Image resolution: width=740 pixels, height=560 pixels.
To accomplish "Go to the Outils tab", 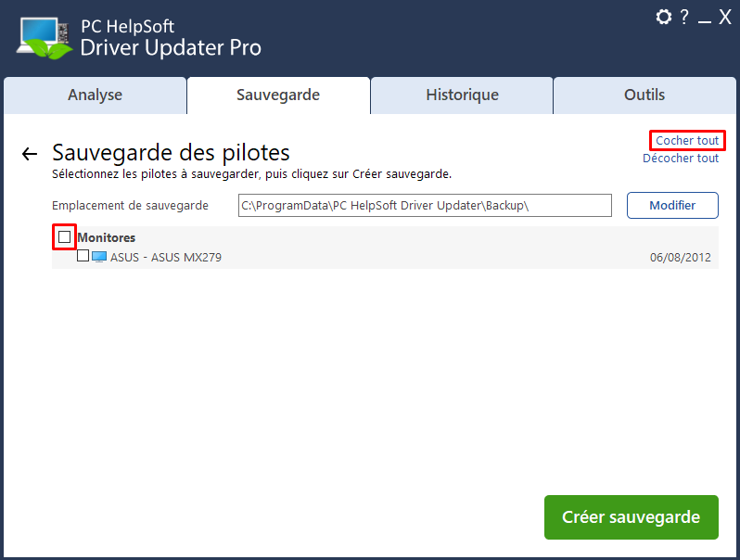I will 644,95.
